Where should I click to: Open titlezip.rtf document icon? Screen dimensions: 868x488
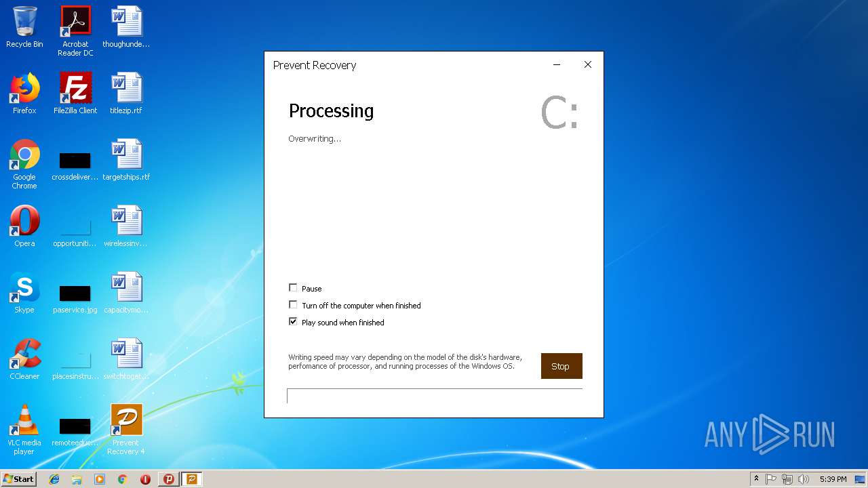click(x=126, y=94)
